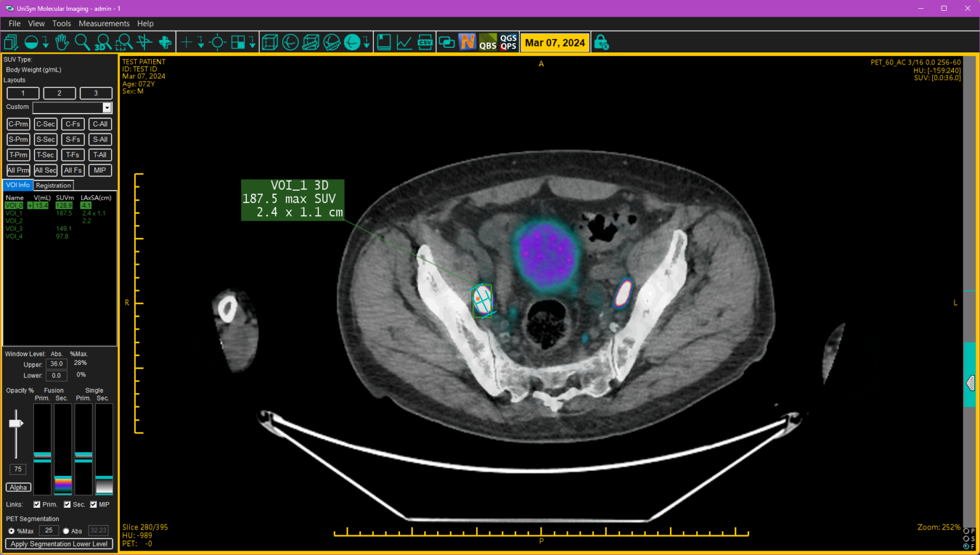Click the linked views copy icon

[445, 42]
